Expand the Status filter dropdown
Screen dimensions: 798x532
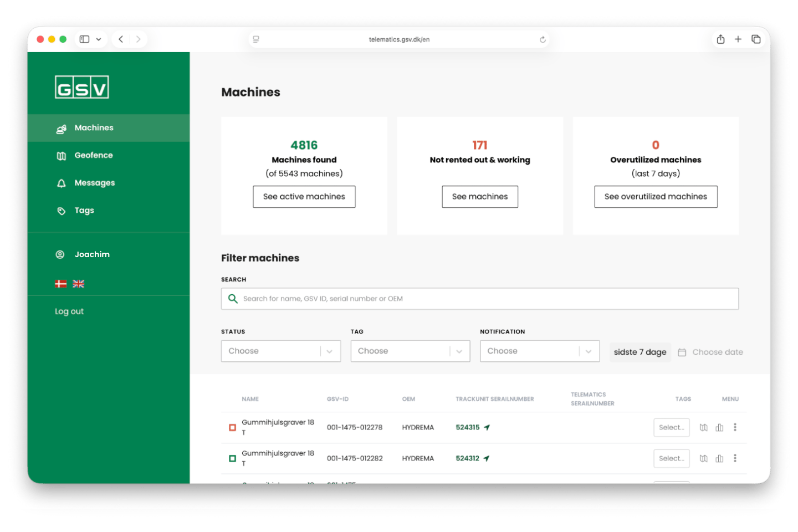coord(281,351)
